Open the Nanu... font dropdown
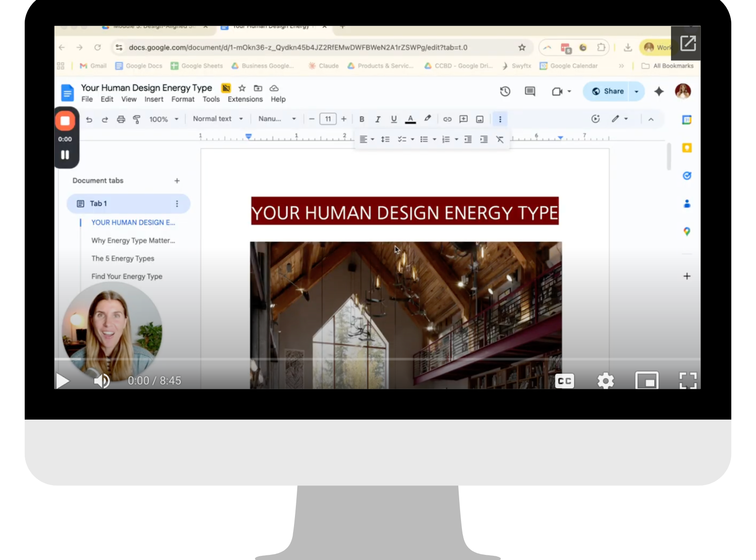 pyautogui.click(x=277, y=119)
